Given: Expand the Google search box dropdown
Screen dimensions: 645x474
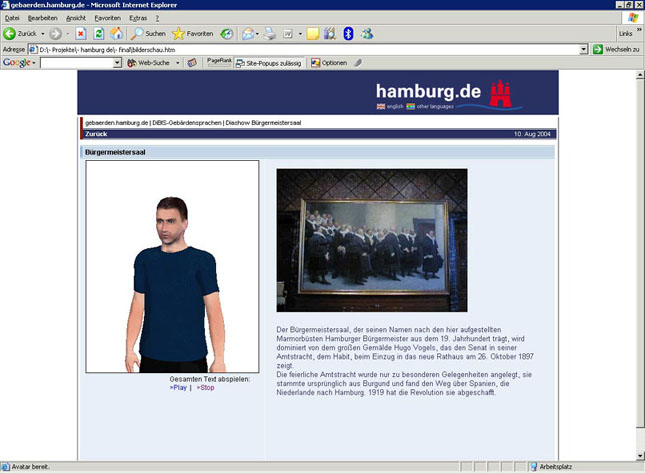Looking at the screenshot, I should tap(117, 63).
